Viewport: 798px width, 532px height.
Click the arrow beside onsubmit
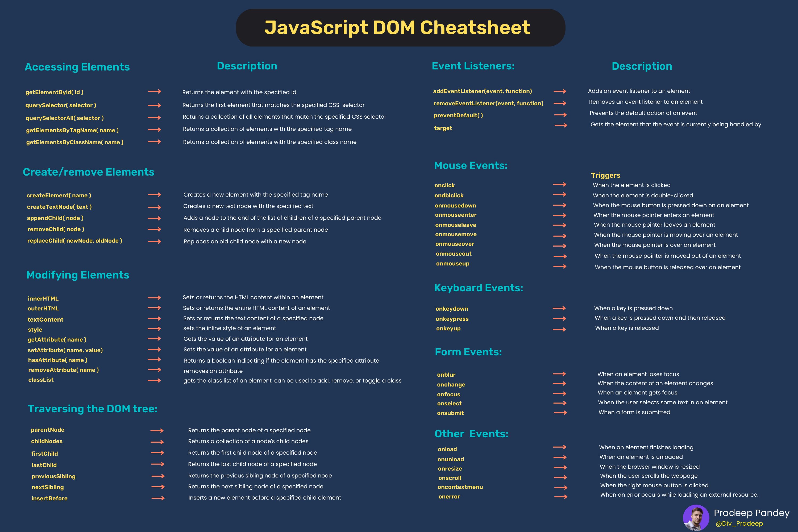(560, 413)
